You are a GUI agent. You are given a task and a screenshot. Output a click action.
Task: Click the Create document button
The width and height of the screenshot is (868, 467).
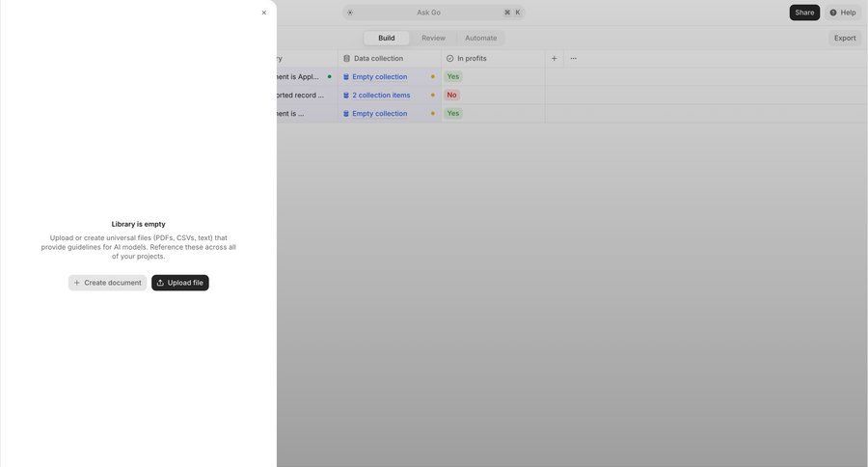click(x=107, y=283)
